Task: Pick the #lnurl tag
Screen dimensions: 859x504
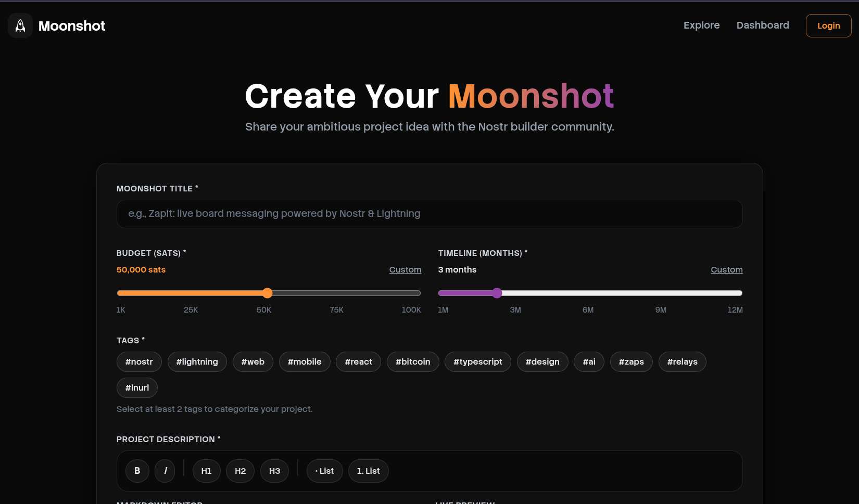Action: click(x=137, y=387)
